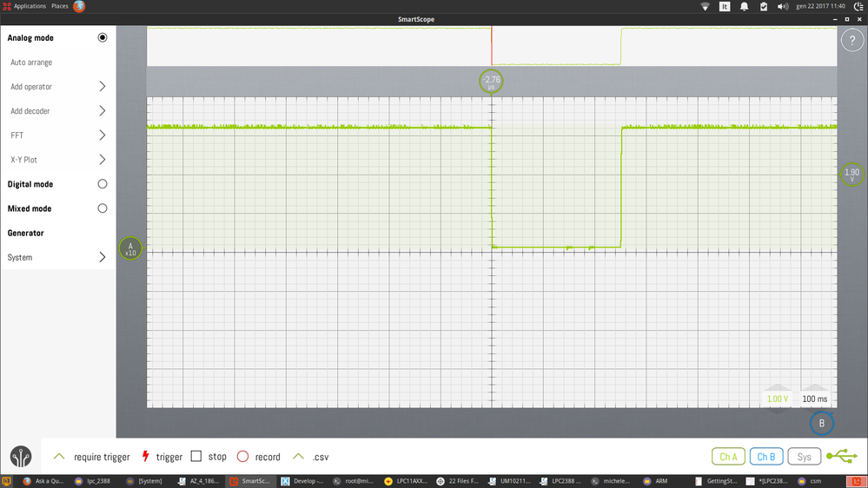Screen dimensions: 868x488
Task: Click the red workspace icon at taskbar end
Action: pos(857,481)
